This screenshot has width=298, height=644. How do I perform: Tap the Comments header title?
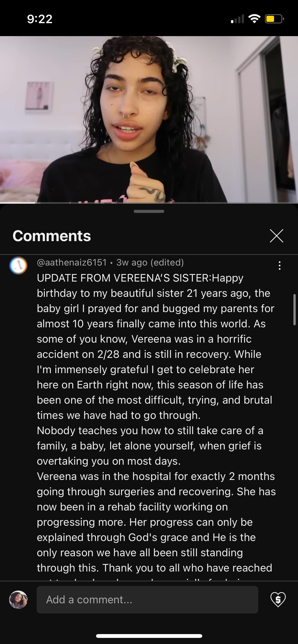[x=52, y=236]
